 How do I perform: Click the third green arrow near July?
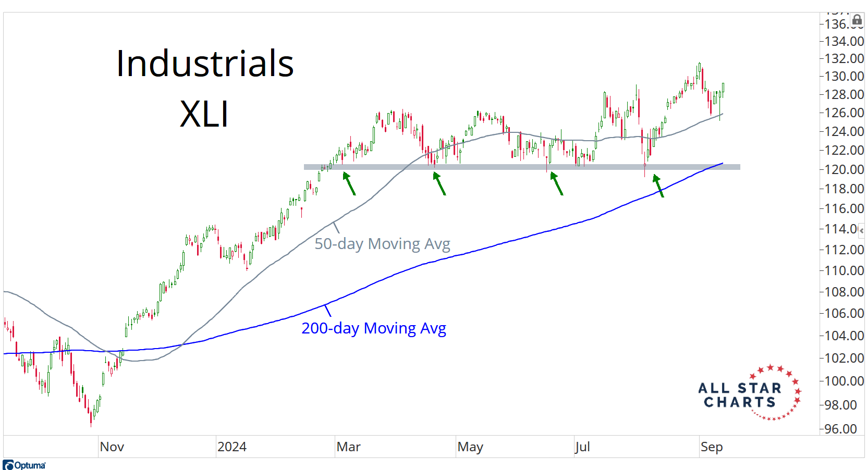click(x=557, y=183)
